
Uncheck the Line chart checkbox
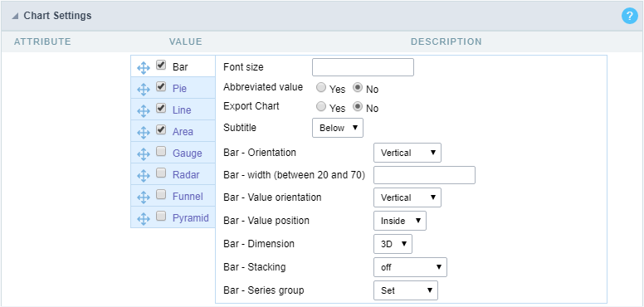[x=161, y=109]
